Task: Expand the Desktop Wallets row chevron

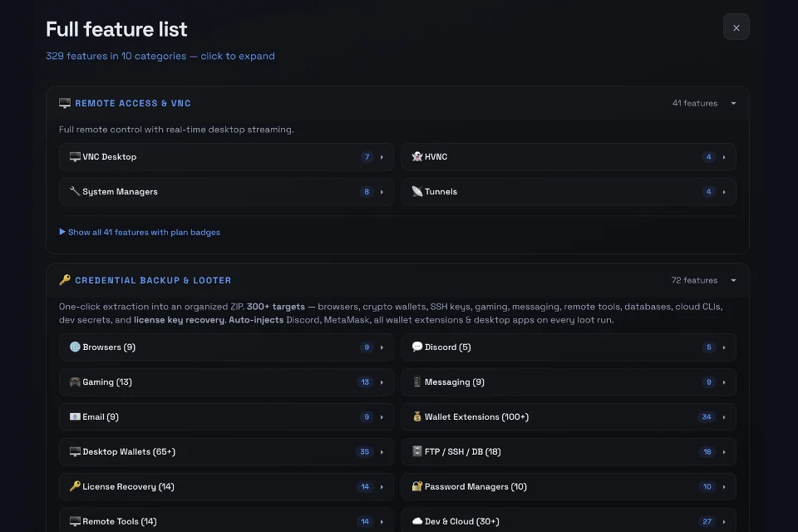Action: coord(382,452)
